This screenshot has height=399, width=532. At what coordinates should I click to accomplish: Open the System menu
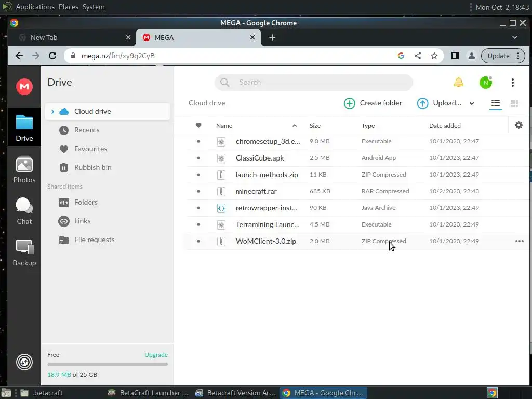pyautogui.click(x=94, y=7)
